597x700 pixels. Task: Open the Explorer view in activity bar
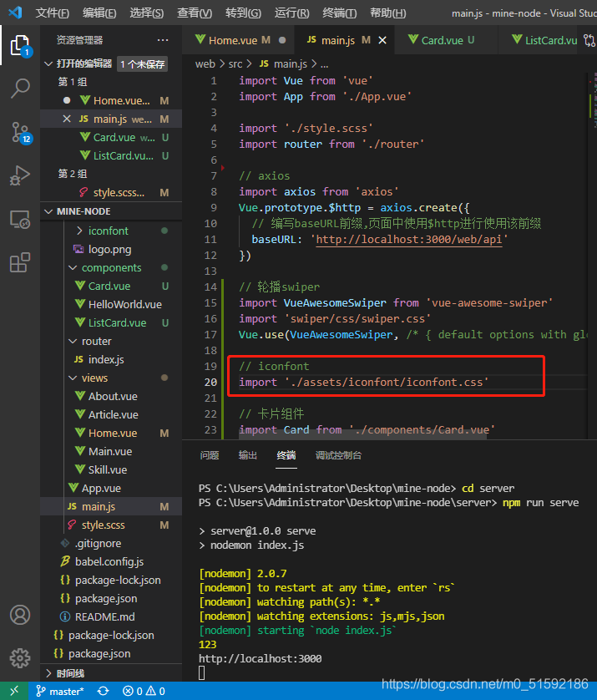pos(20,45)
